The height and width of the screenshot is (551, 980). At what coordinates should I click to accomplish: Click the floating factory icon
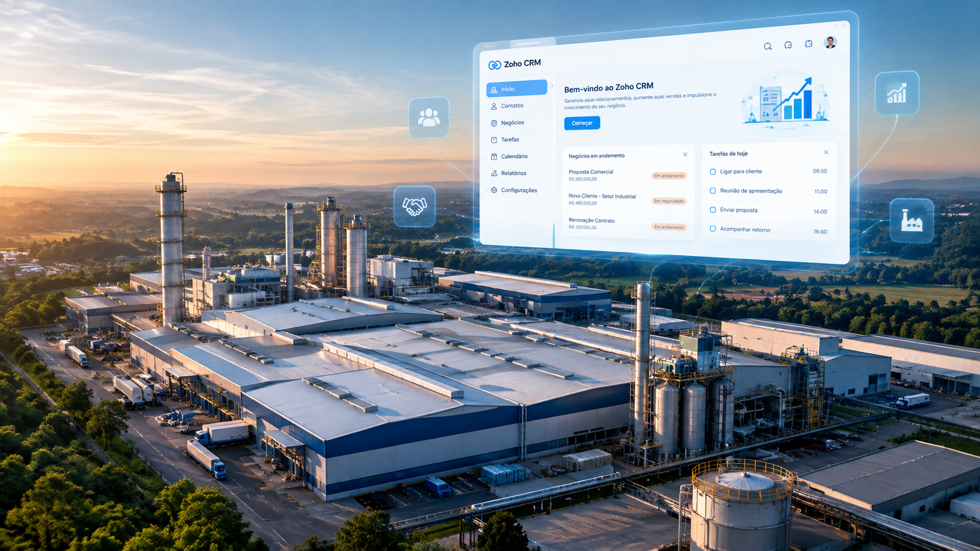point(911,221)
